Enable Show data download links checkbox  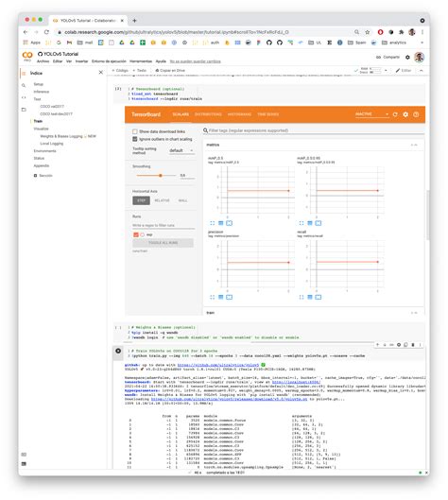(x=135, y=131)
